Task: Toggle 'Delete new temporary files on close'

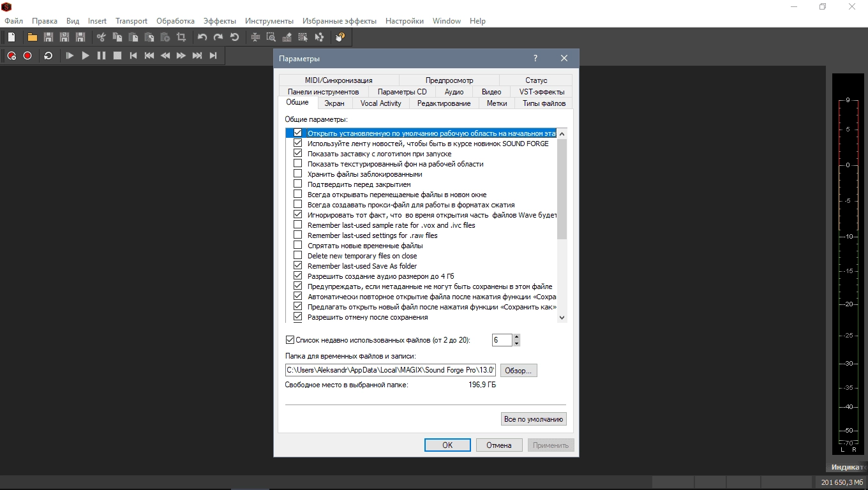Action: pos(297,256)
